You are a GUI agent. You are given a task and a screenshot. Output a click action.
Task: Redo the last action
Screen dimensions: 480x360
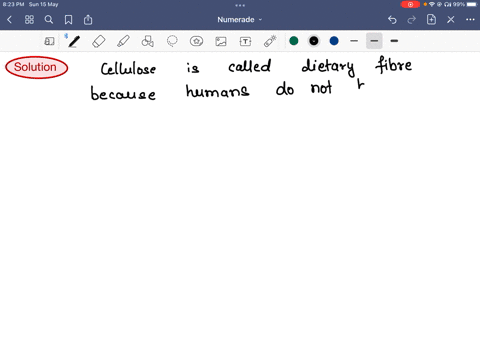pyautogui.click(x=412, y=20)
